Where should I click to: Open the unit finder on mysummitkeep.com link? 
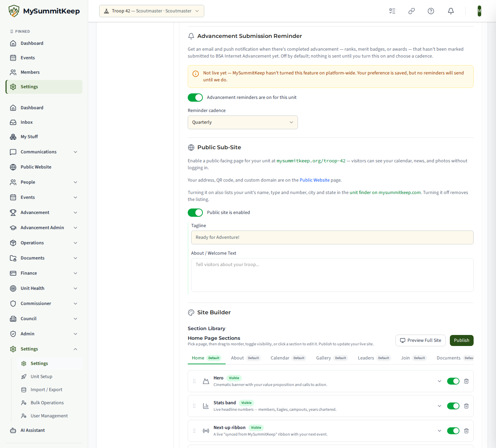click(x=385, y=193)
